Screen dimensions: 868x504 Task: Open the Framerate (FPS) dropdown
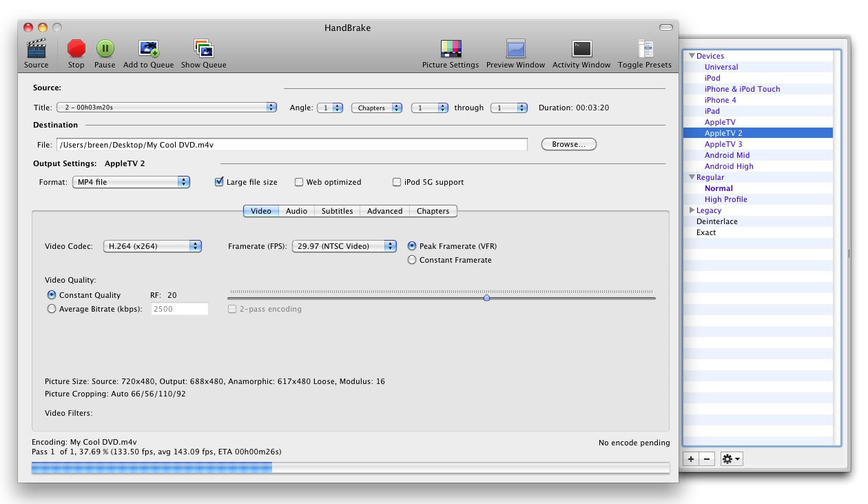click(x=344, y=246)
